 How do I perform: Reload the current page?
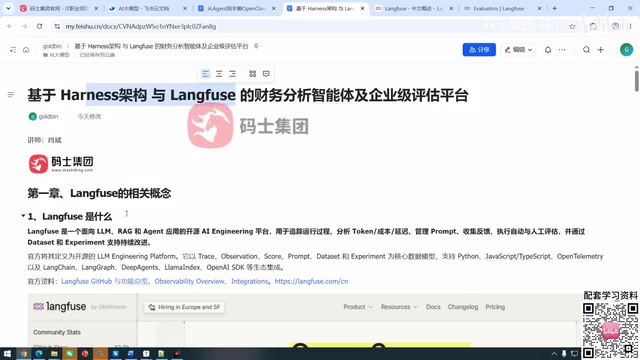39,26
